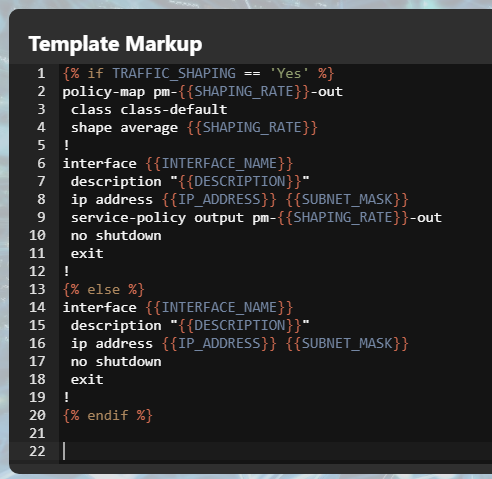This screenshot has height=479, width=492.
Task: Click 'exit' on line 11
Action: tap(87, 254)
